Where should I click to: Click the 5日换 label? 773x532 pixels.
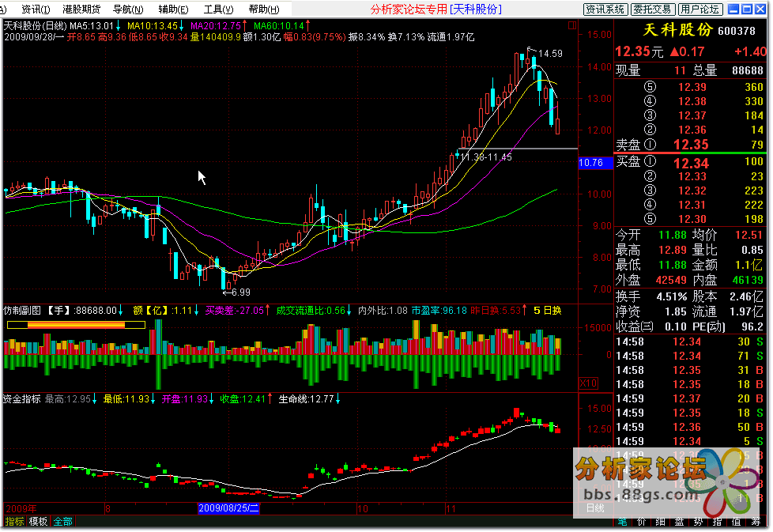548,311
